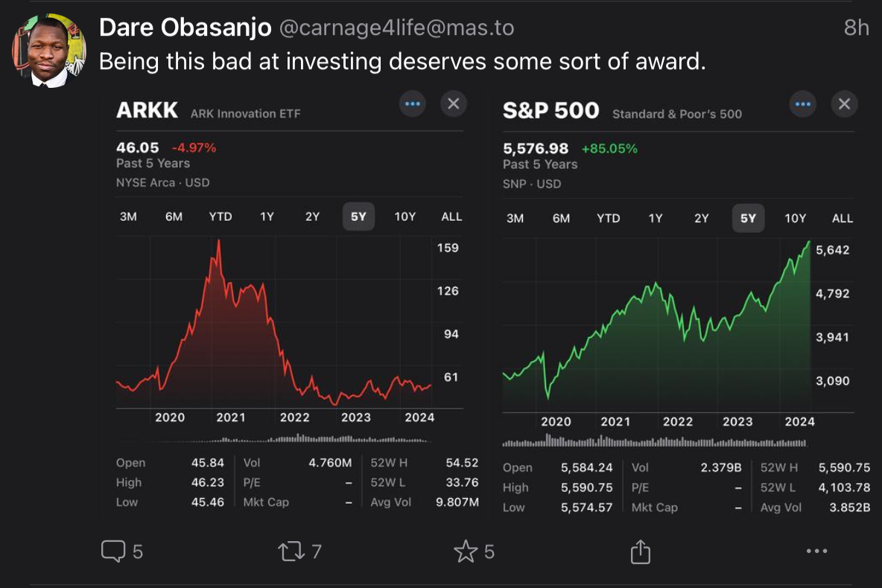Viewport: 882px width, 588px height.
Task: Boost the post with the retweet icon
Action: pos(290,552)
